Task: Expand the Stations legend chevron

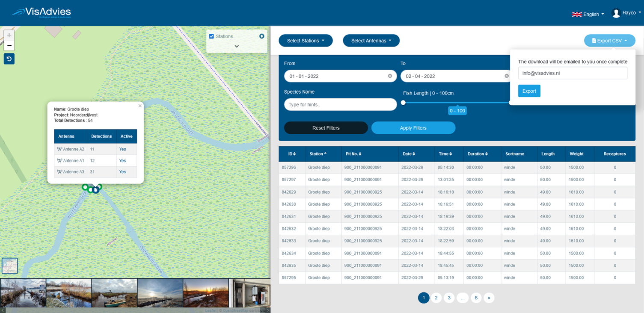Action: [x=237, y=46]
